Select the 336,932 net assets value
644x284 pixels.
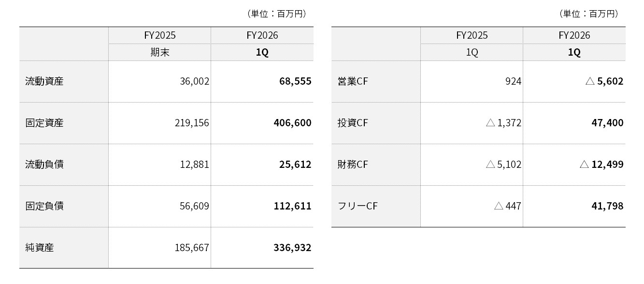pos(293,248)
